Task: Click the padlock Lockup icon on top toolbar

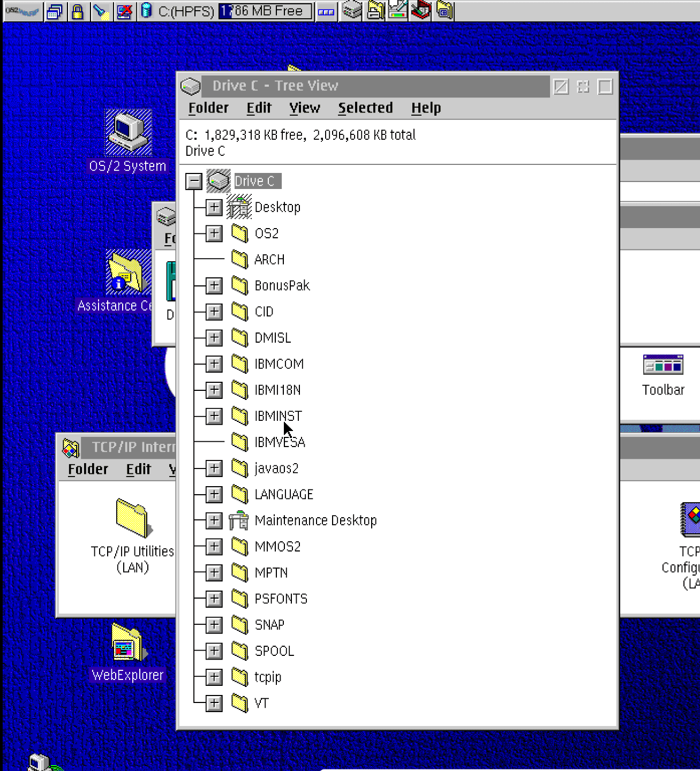Action: 78,11
